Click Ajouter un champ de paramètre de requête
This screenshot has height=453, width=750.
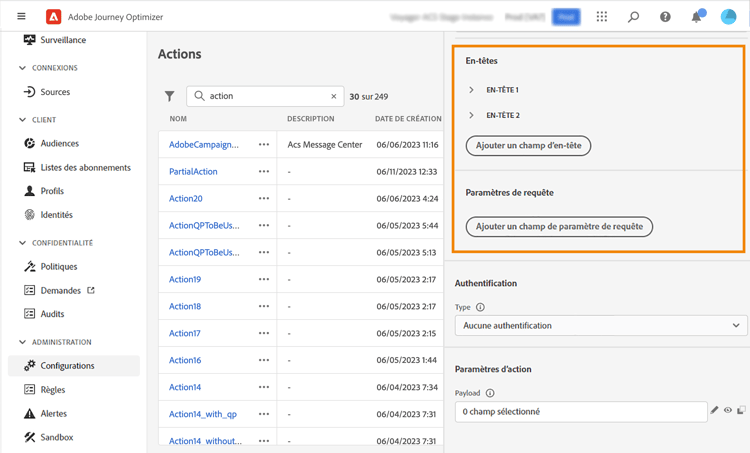tap(560, 227)
